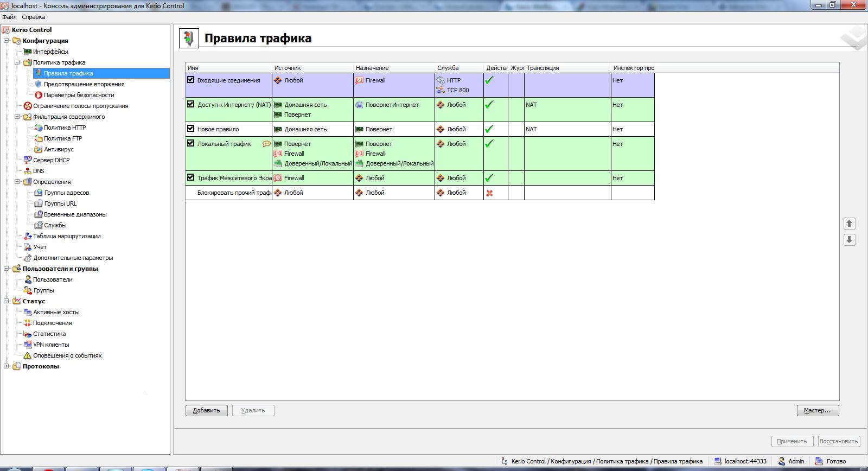Click the Добавить button
The image size is (868, 471).
pos(206,410)
